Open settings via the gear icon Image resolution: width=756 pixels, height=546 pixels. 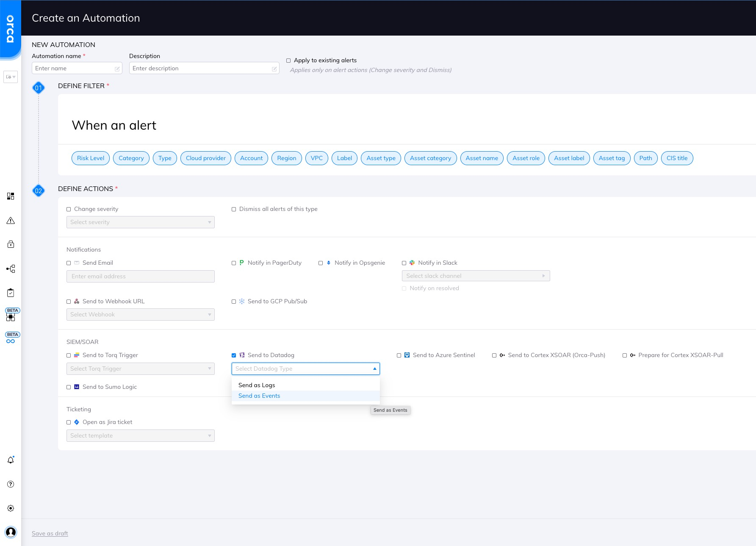11,508
